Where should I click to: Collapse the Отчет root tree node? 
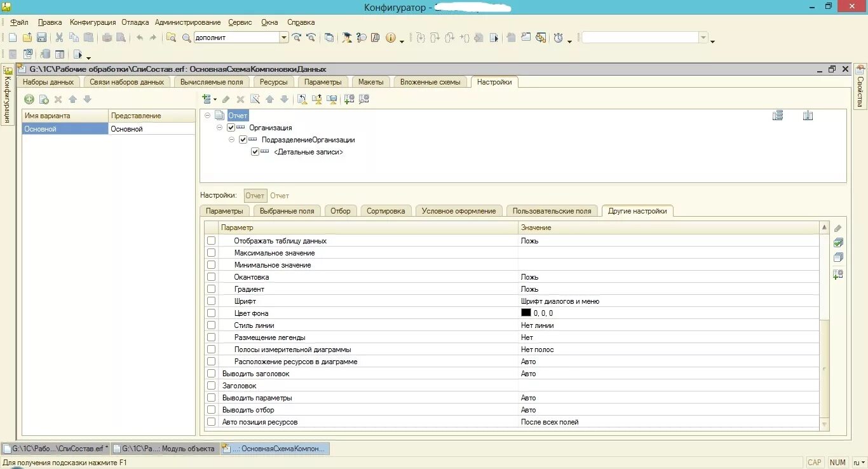point(208,116)
